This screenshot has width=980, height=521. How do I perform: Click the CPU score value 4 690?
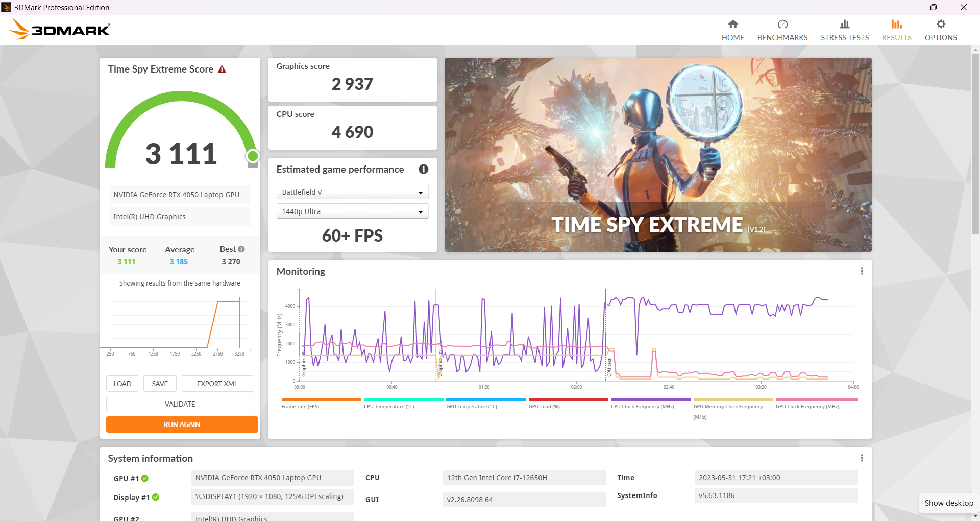[x=352, y=132]
